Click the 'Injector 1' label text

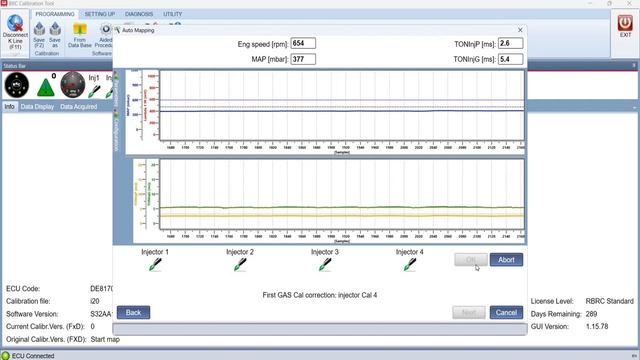point(155,252)
